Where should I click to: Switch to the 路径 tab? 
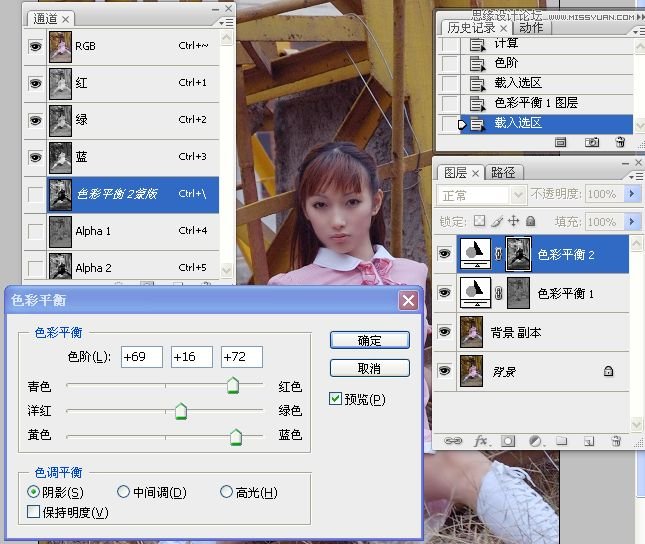point(503,173)
